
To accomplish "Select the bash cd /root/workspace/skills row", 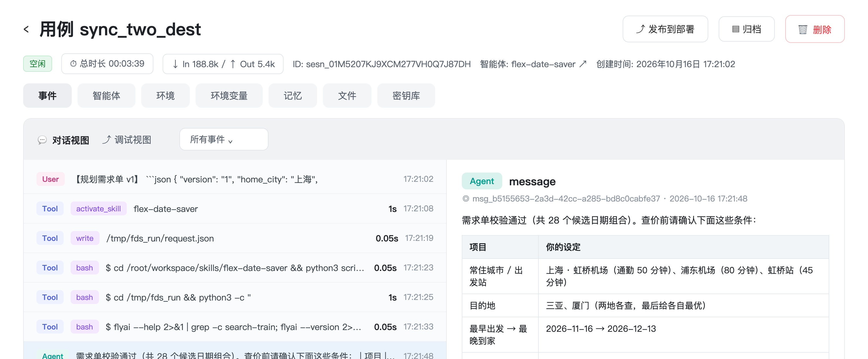I will pyautogui.click(x=235, y=268).
